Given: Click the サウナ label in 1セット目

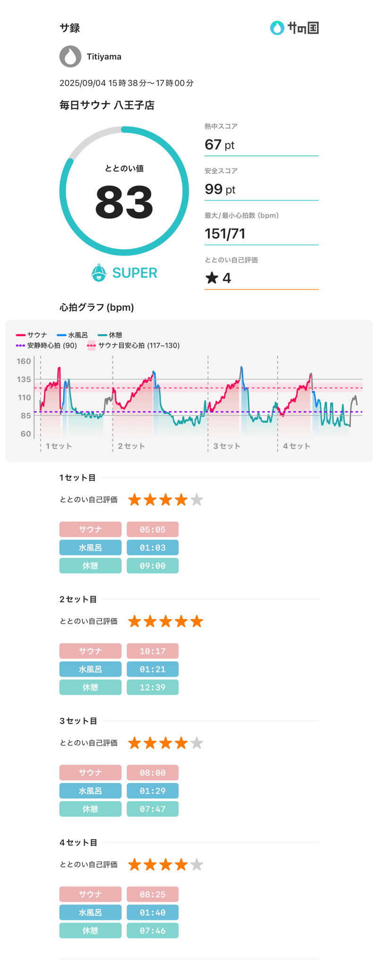Looking at the screenshot, I should 90,529.
